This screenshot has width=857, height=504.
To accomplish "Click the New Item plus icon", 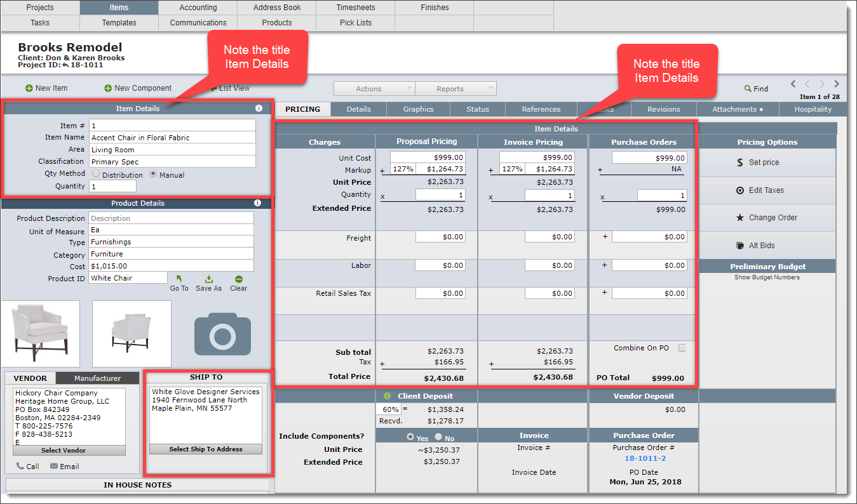I will [x=29, y=88].
